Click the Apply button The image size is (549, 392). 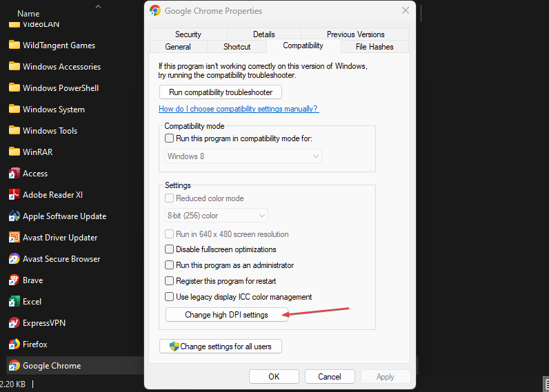(x=386, y=377)
